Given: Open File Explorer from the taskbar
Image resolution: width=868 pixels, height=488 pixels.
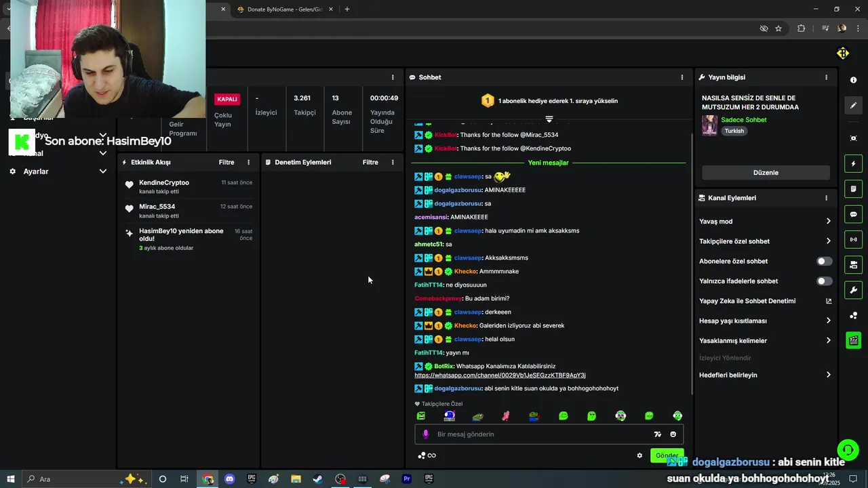Looking at the screenshot, I should click(296, 479).
